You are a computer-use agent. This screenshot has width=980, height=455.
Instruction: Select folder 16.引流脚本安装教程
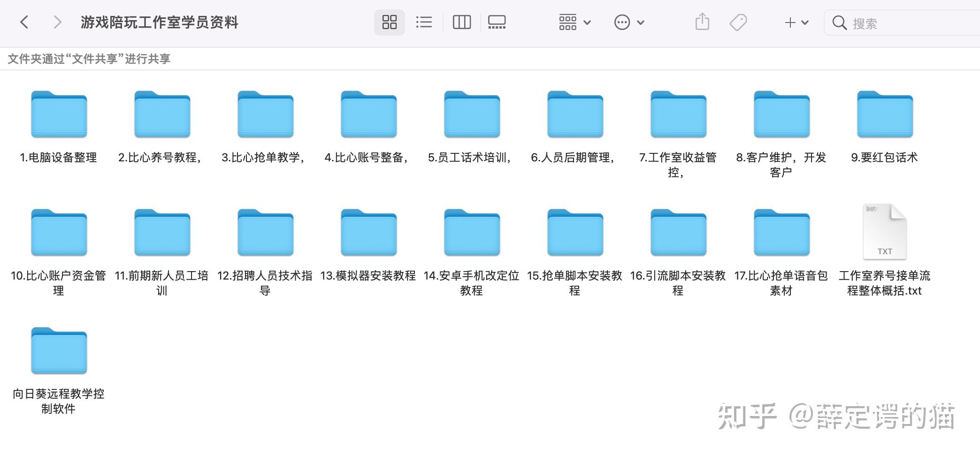coord(678,252)
